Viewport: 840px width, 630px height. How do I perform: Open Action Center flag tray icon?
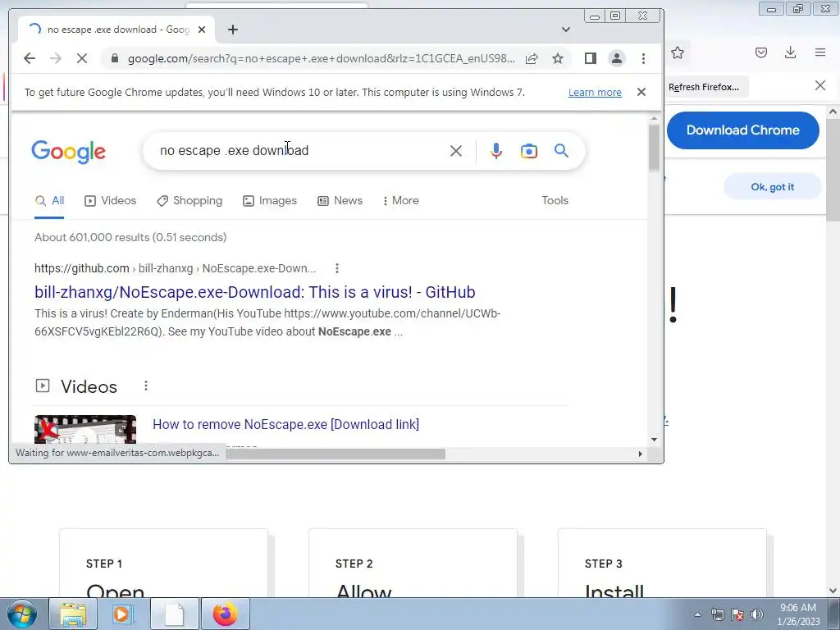(x=737, y=614)
